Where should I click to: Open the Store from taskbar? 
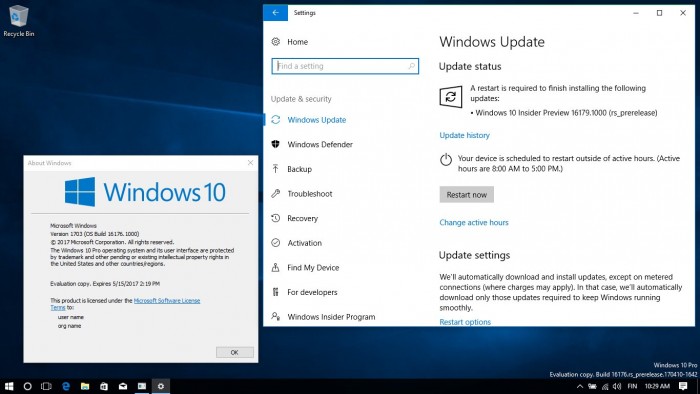(x=104, y=386)
